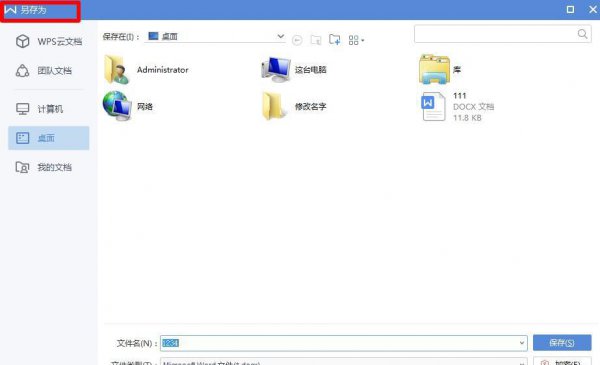Select 桌面 in the sidebar
The height and width of the screenshot is (365, 600).
click(49, 138)
